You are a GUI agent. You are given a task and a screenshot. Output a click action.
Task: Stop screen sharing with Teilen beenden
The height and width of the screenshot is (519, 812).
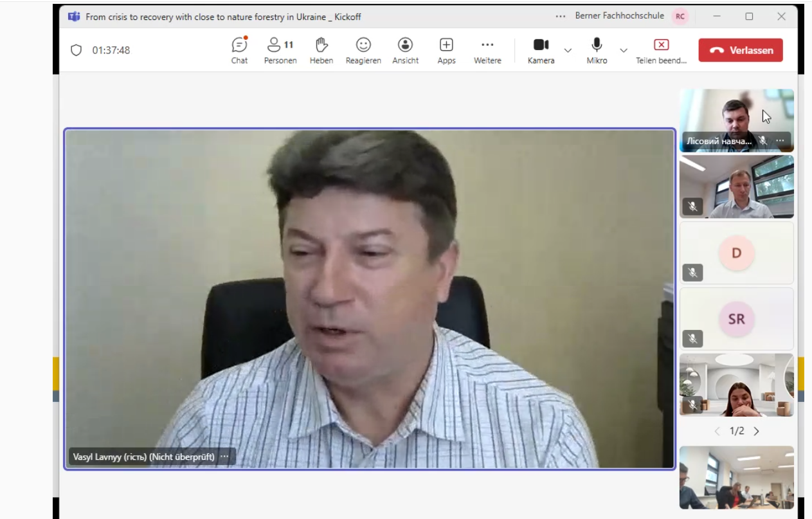(x=661, y=50)
